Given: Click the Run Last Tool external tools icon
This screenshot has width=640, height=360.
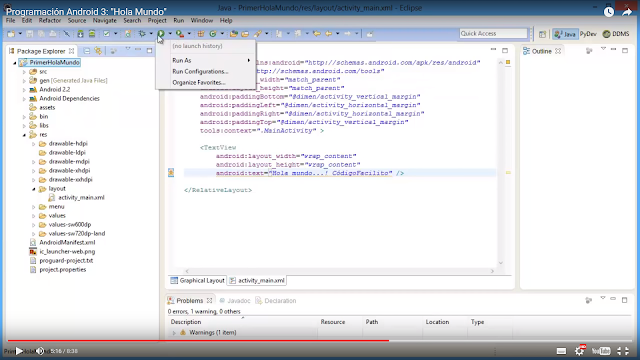Looking at the screenshot, I should point(180,34).
